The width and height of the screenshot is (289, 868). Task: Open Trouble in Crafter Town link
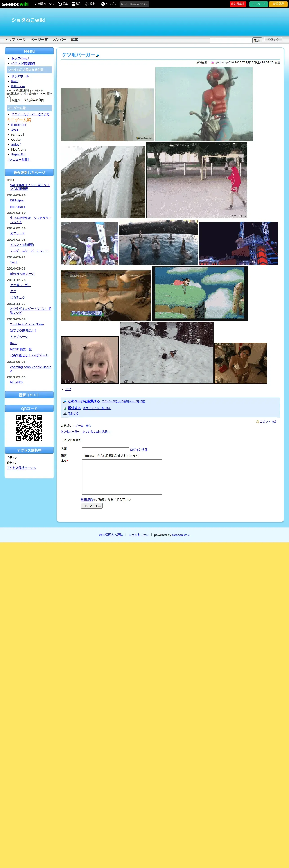(27, 324)
